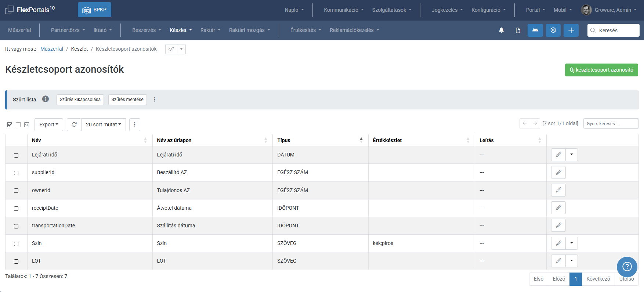This screenshot has height=292, width=644.
Task: Check the receiptDate row checkbox
Action: click(x=16, y=209)
